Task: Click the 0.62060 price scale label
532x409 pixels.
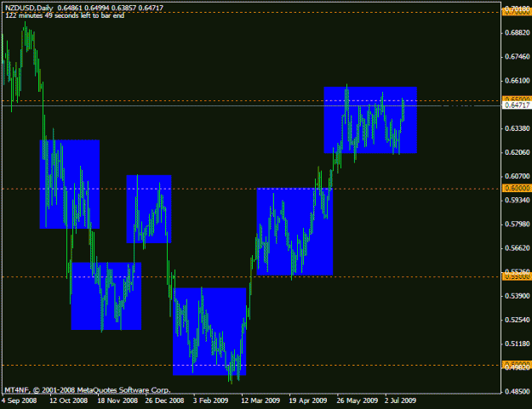Action: [517, 152]
